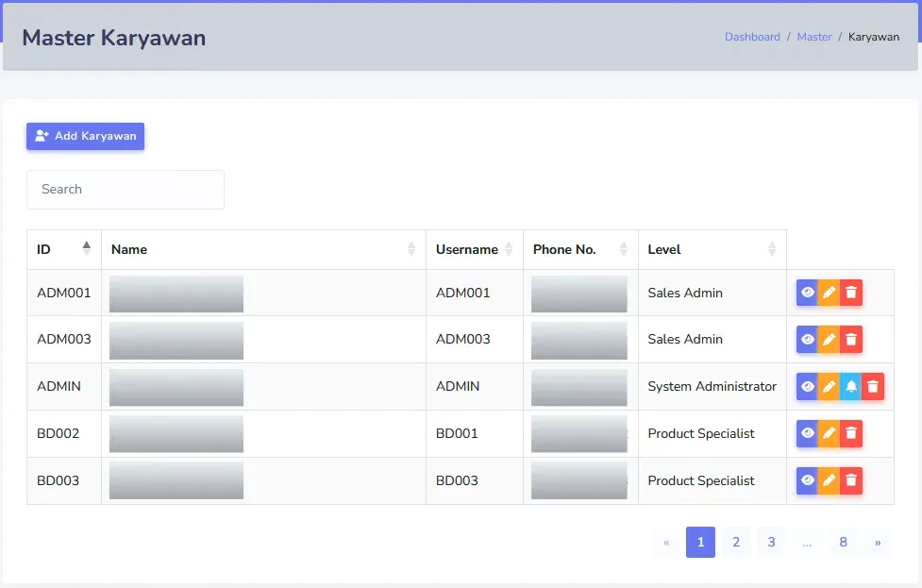Delete the BD003 employee row
The image size is (922, 588).
851,480
